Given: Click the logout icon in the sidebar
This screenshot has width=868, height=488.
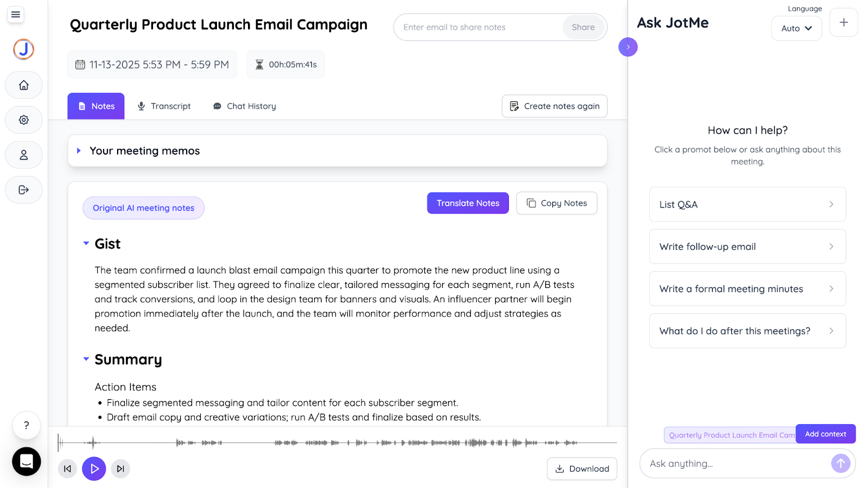Looking at the screenshot, I should (23, 190).
